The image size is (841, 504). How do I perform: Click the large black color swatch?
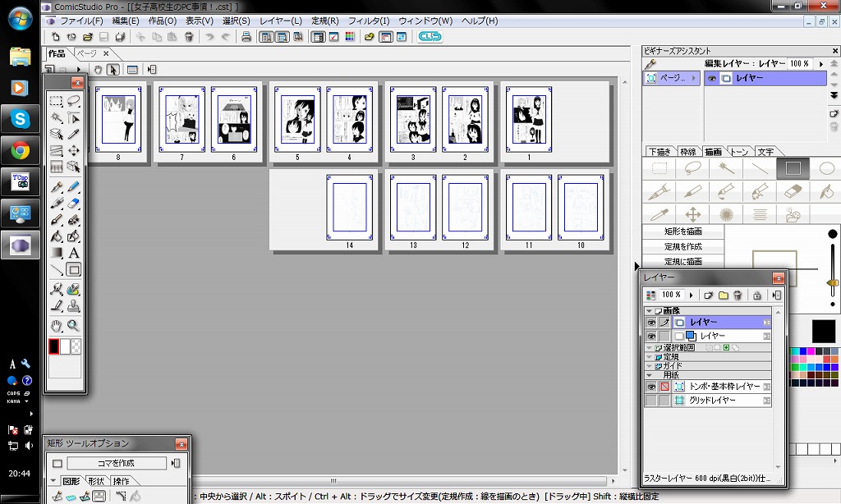(824, 332)
